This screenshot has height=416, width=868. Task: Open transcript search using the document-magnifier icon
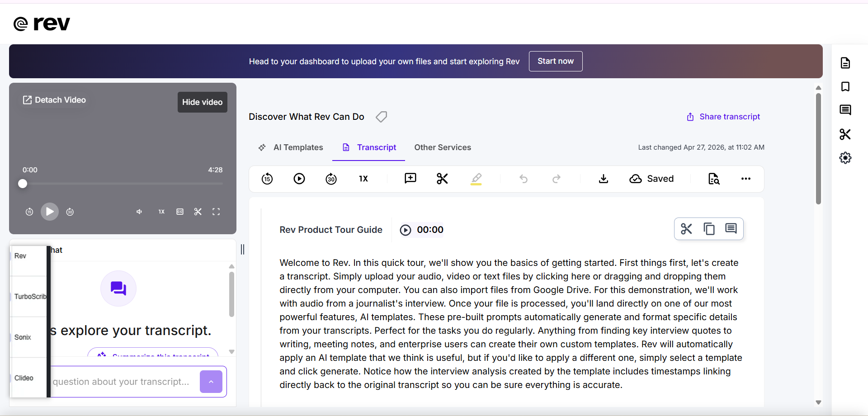(x=713, y=179)
